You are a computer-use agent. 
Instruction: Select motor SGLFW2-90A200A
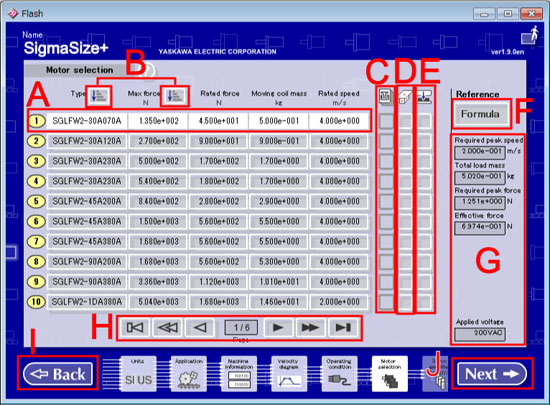[x=87, y=261]
